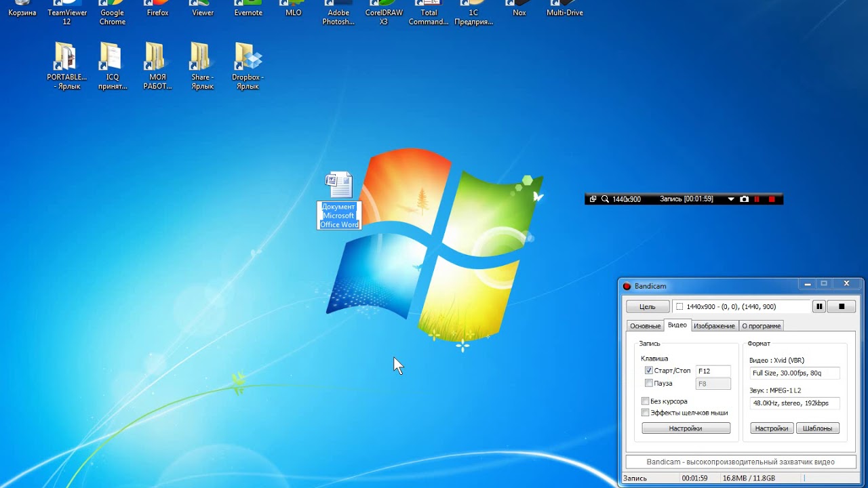The image size is (868, 488).
Task: Select the Документ Microsoft Office Word file icon
Action: tap(339, 200)
